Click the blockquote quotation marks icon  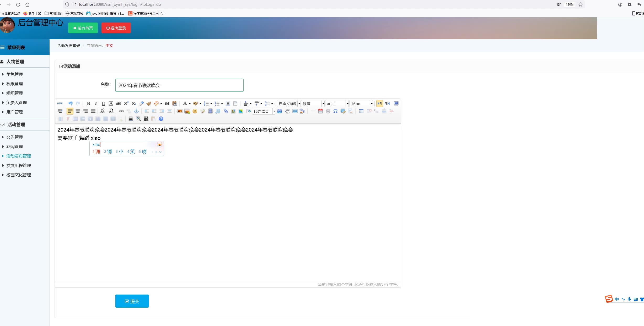point(167,104)
